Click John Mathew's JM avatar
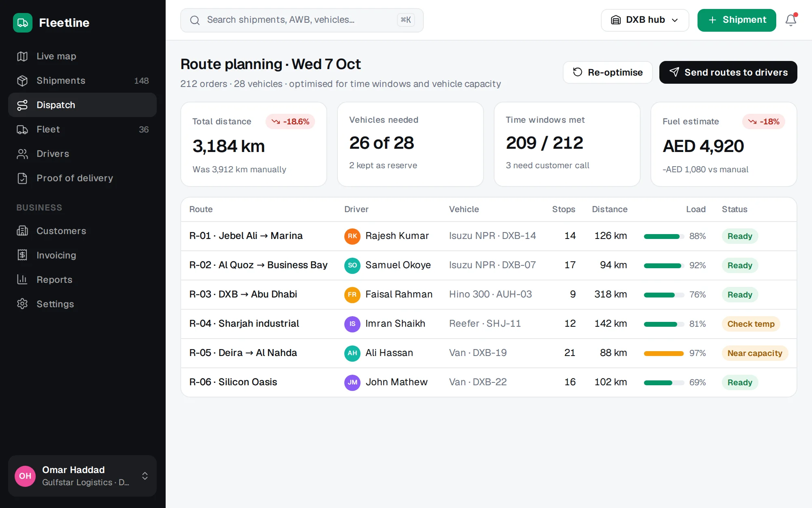 352,382
